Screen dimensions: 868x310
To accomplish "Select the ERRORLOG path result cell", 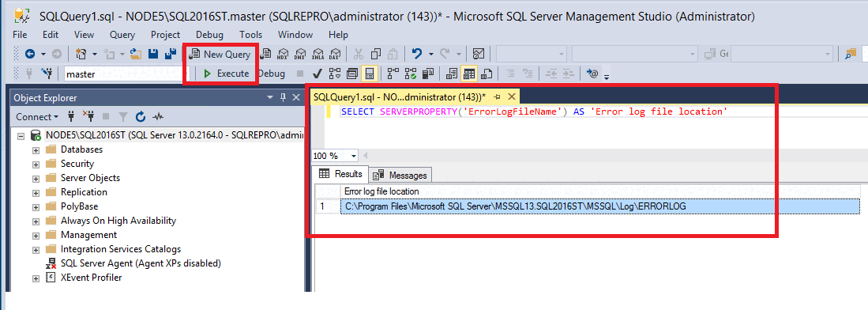I will tap(600, 206).
